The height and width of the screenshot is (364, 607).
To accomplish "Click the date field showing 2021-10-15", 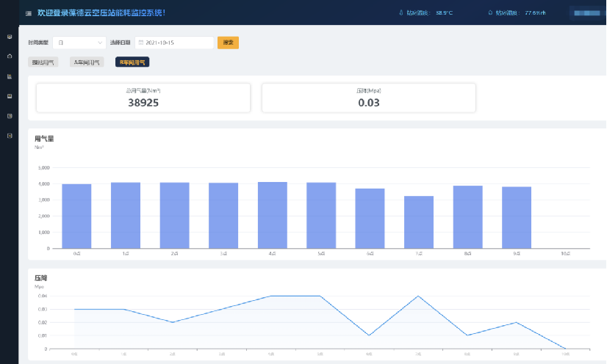I will point(175,43).
